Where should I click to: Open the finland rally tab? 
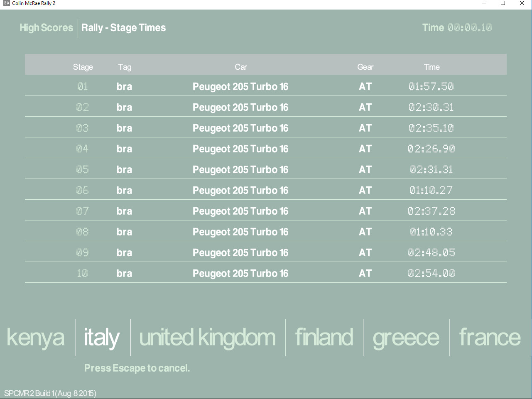click(x=324, y=337)
